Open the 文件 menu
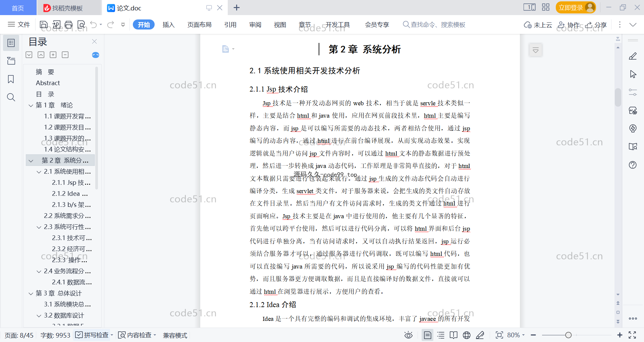The image size is (644, 342). point(19,24)
